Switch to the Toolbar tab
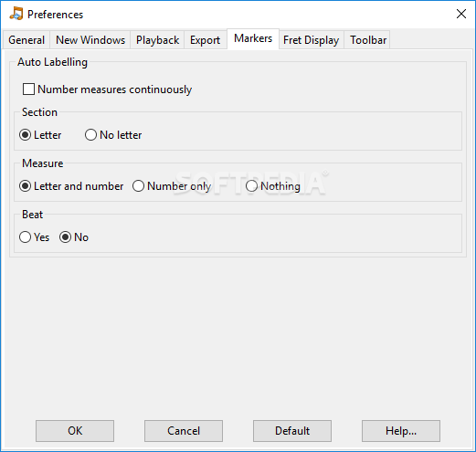 (x=368, y=40)
